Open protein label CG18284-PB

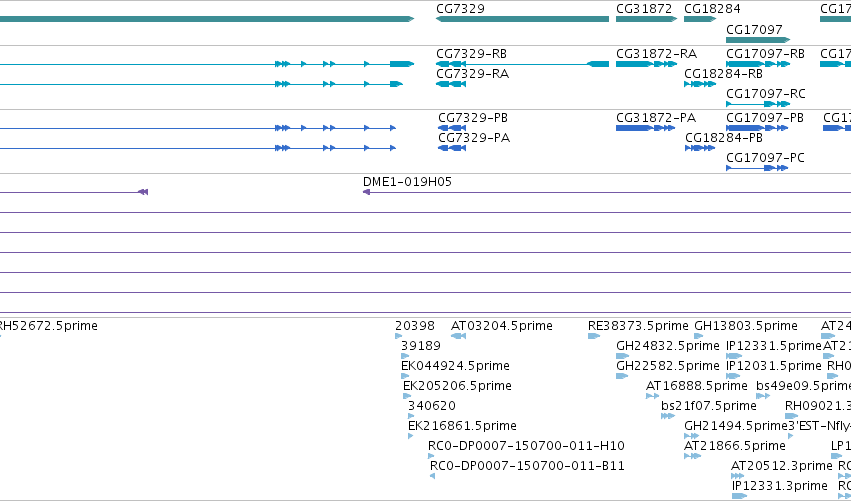[723, 138]
